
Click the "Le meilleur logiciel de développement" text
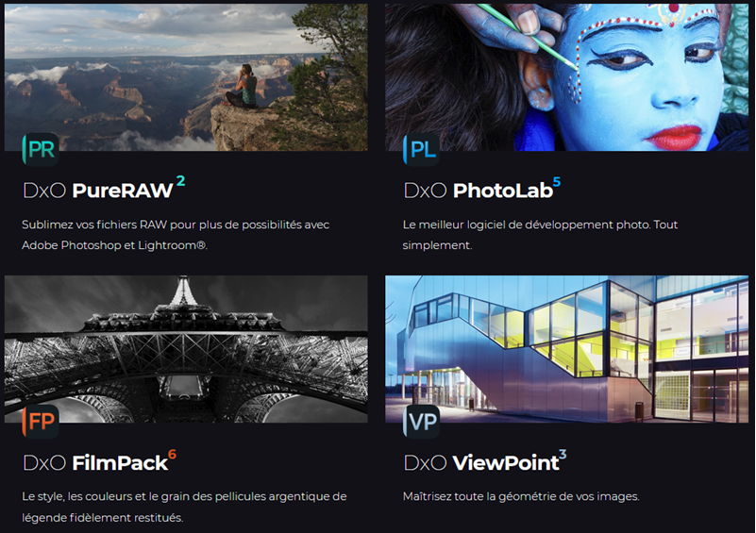(x=540, y=235)
